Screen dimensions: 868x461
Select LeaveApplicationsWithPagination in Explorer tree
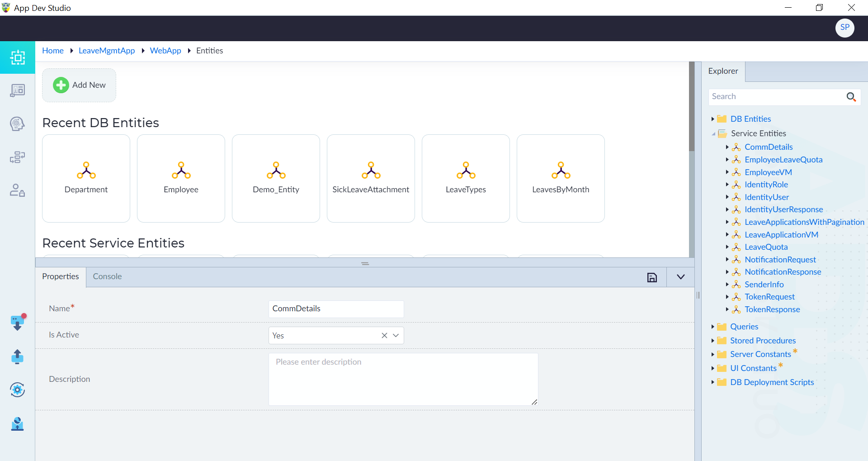[804, 222]
